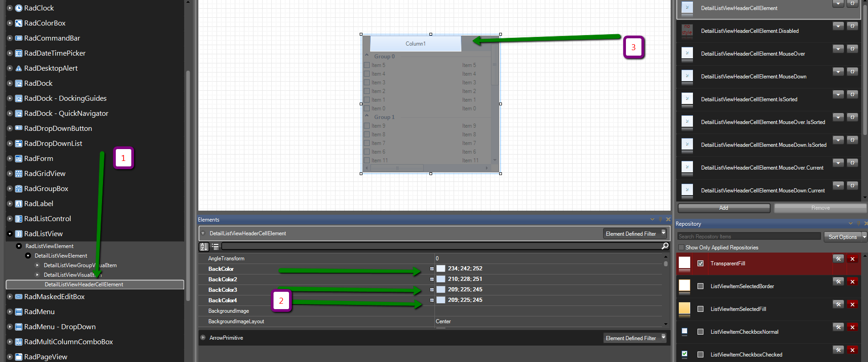Viewport: 868px width, 362px height.
Task: Click the Add state button
Action: coord(724,208)
